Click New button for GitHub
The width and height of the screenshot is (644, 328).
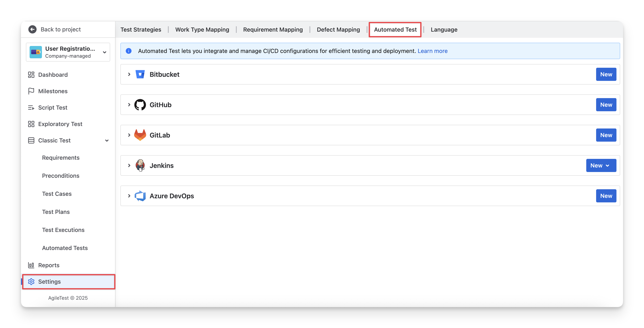(x=606, y=105)
